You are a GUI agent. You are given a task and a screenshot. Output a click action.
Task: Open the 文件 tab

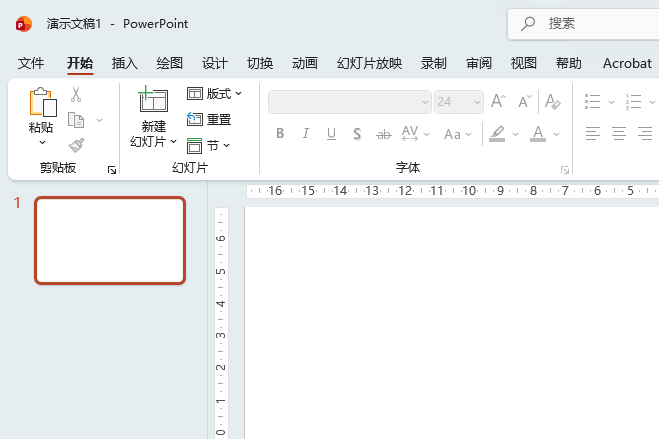[x=31, y=63]
